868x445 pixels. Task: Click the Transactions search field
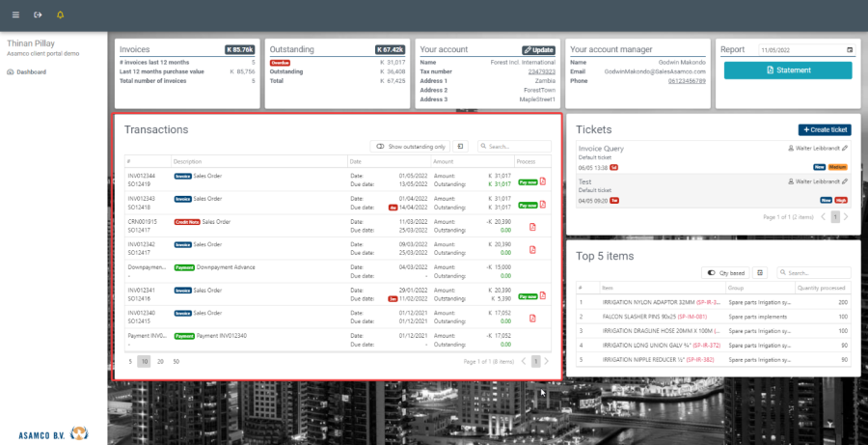pyautogui.click(x=519, y=147)
